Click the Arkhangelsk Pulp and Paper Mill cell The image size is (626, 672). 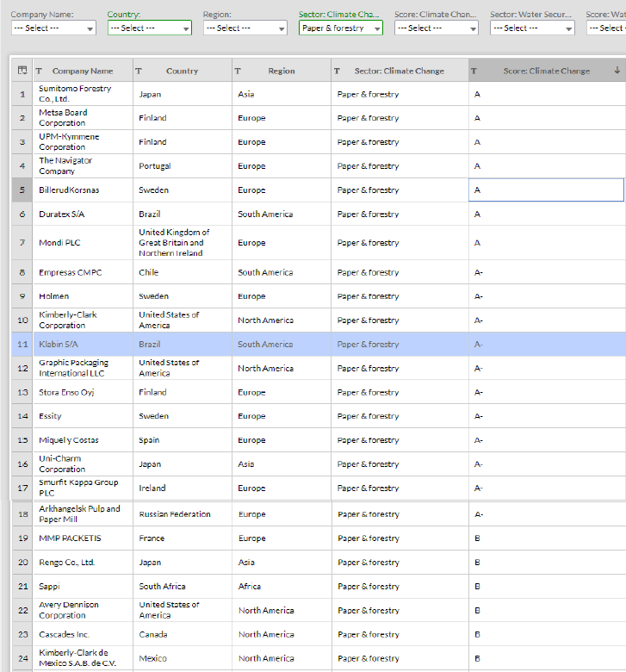[84, 513]
